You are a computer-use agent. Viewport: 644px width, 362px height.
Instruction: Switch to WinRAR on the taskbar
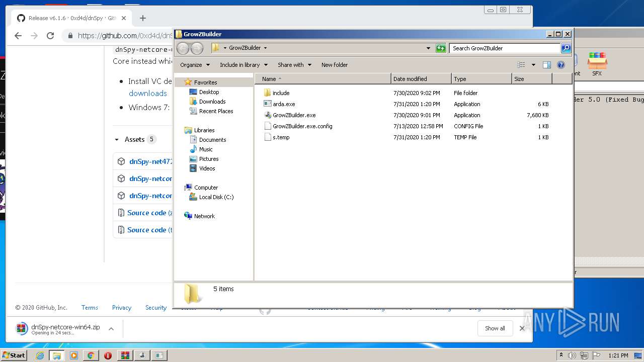pyautogui.click(x=125, y=355)
